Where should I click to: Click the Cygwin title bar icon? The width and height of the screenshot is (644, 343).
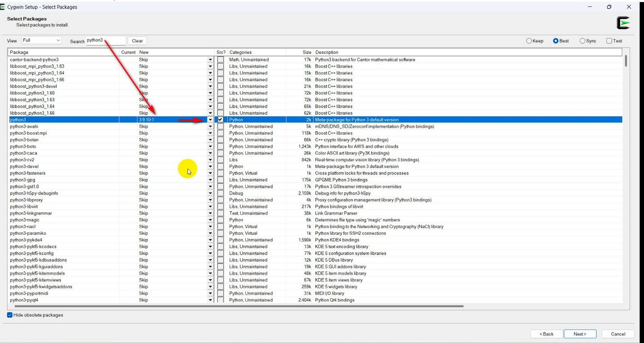pyautogui.click(x=2, y=7)
